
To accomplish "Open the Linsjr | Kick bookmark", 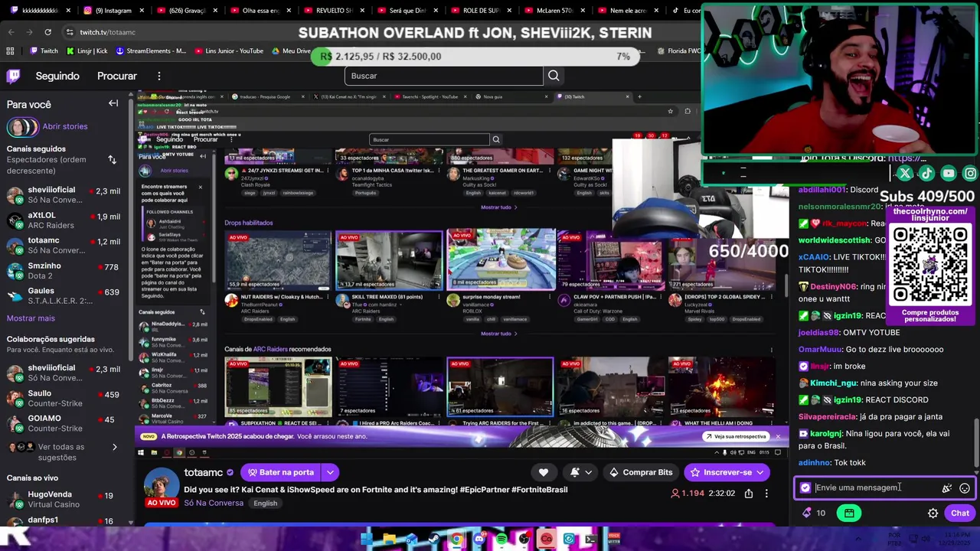I will click(87, 51).
